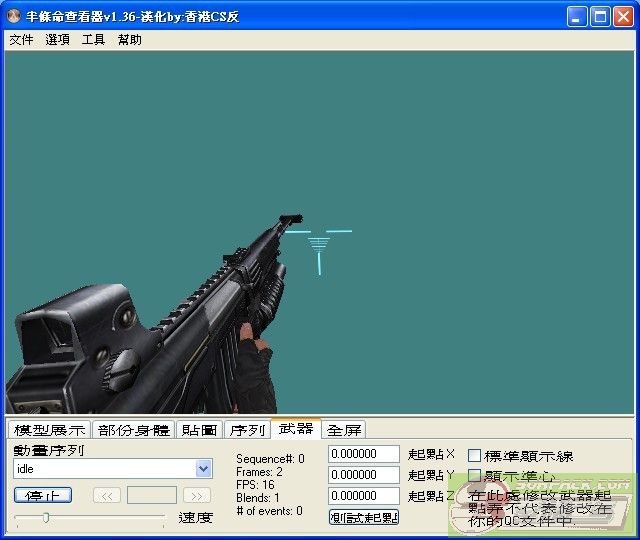This screenshot has width=640, height=540.
Task: Enable the 標準顯示線 checkbox
Action: 475,456
